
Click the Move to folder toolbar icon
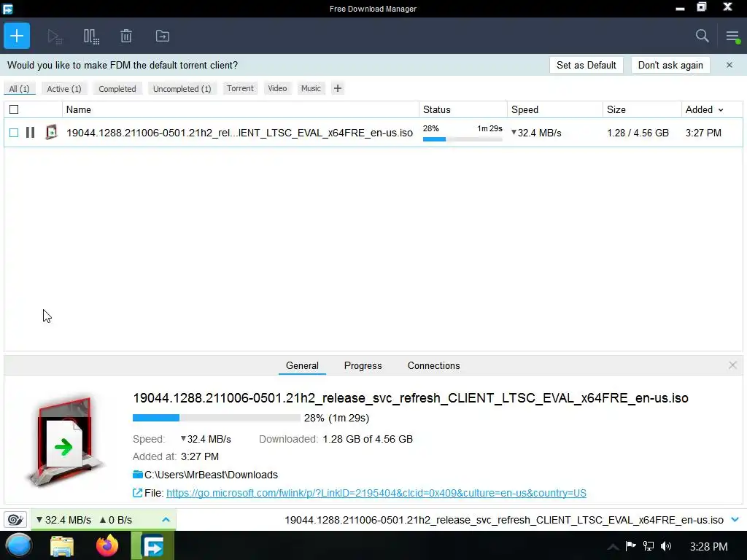point(163,36)
